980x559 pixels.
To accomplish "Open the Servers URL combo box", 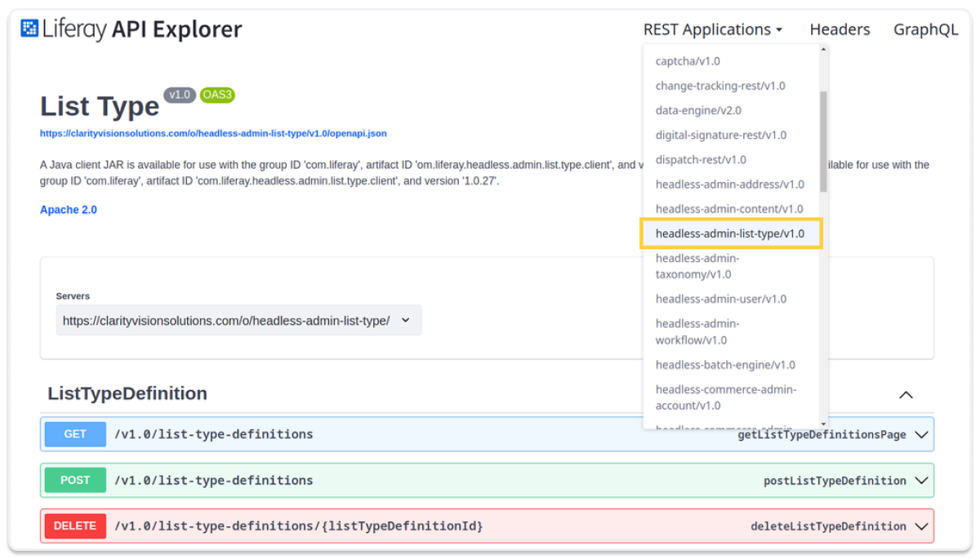I will pyautogui.click(x=238, y=321).
